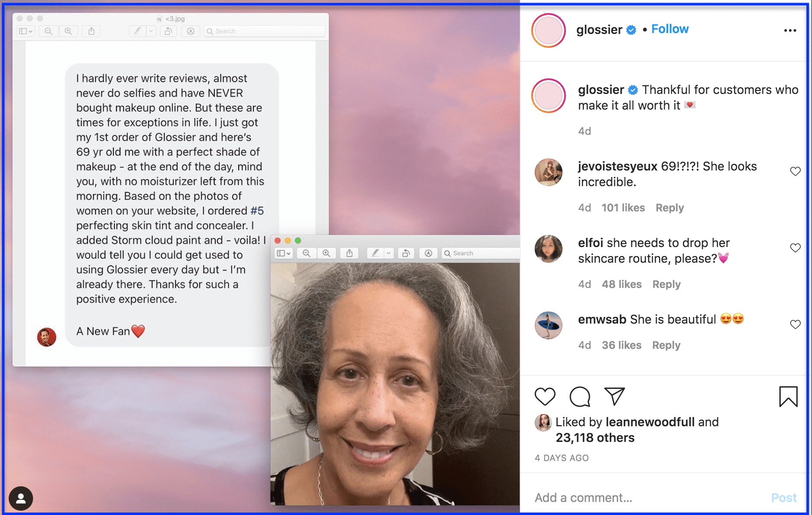This screenshot has width=812, height=515.
Task: Click share icon in selfie Preview toolbar
Action: point(349,253)
